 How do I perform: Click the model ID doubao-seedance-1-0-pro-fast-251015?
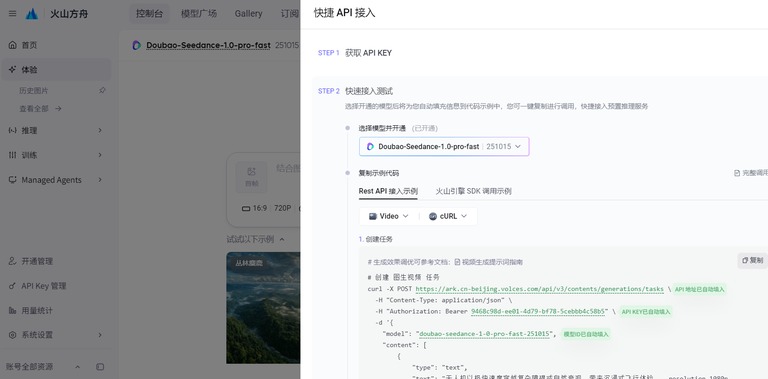[x=484, y=334]
